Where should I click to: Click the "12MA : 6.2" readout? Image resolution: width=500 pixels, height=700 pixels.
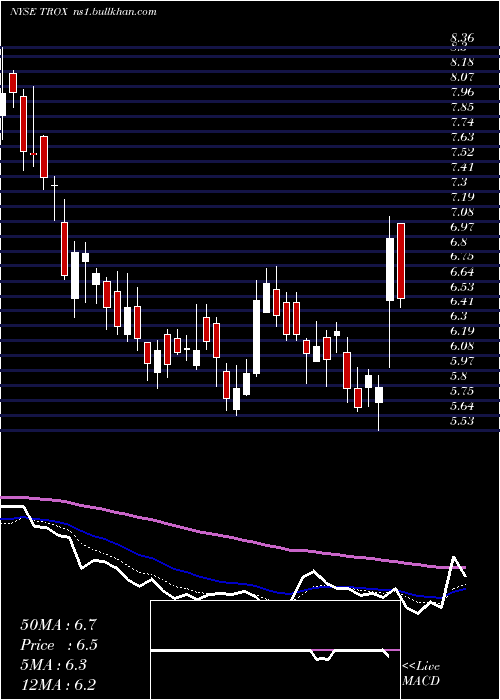tap(58, 685)
